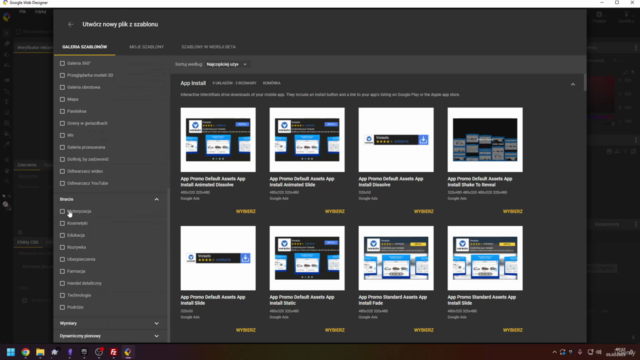Tick the Ubezpieczenia checkbox
Image resolution: width=640 pixels, height=360 pixels.
(x=62, y=259)
